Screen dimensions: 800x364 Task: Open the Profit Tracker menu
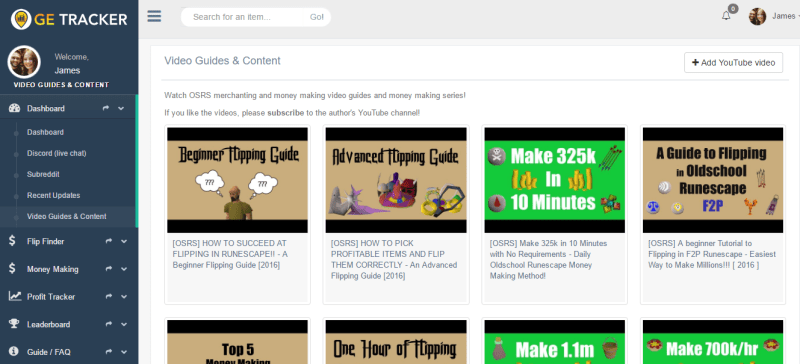(51, 297)
